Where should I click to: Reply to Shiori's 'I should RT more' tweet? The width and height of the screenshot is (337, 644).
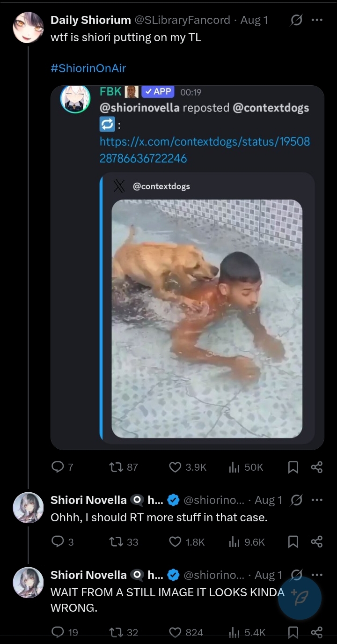58,542
